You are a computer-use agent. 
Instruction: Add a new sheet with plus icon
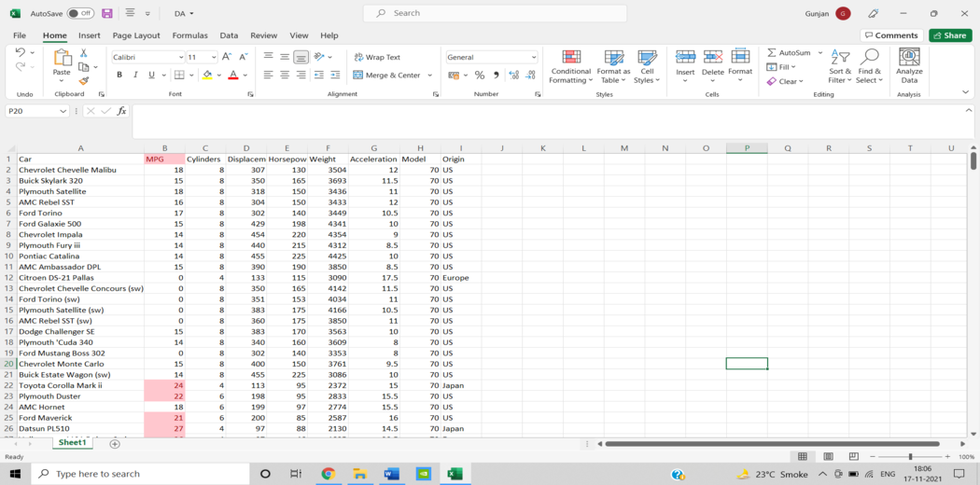point(115,443)
